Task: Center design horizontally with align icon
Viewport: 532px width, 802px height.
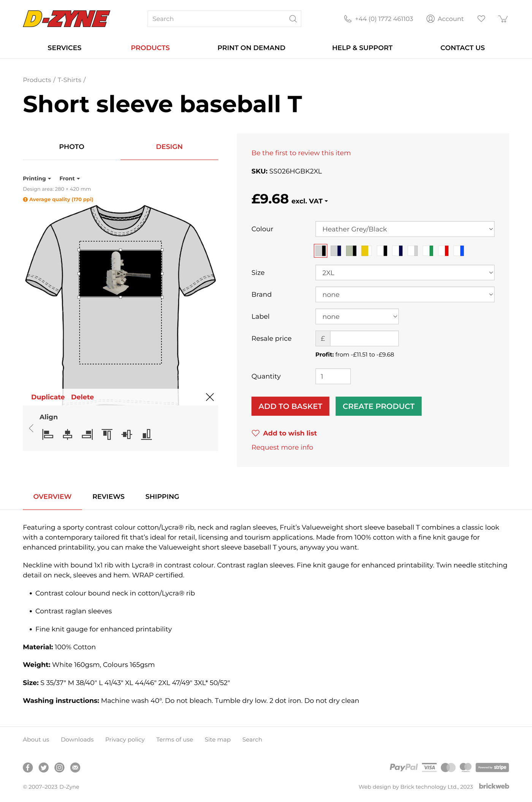Action: [x=68, y=434]
